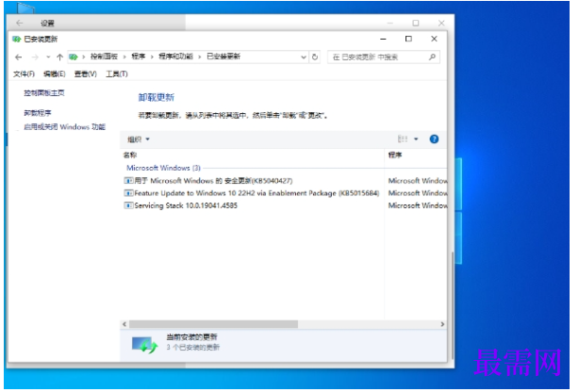The width and height of the screenshot is (579, 392).
Task: Minimize the 已安装更新 window
Action: click(x=383, y=39)
